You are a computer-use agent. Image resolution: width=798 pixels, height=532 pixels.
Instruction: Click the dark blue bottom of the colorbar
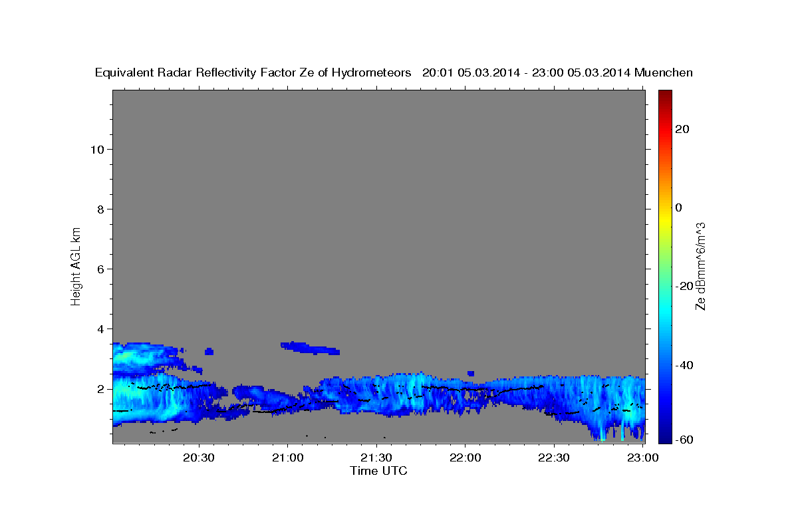click(x=665, y=438)
